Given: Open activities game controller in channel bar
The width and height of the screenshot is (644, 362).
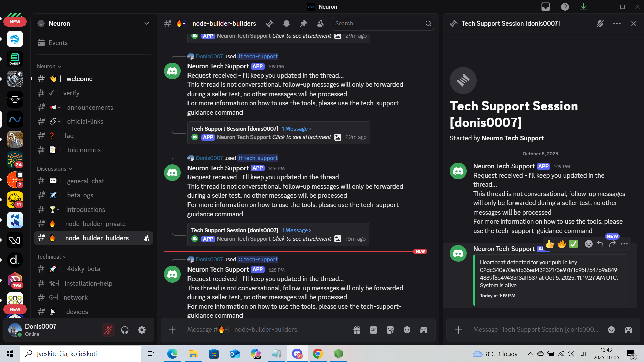Looking at the screenshot, I should (424, 330).
